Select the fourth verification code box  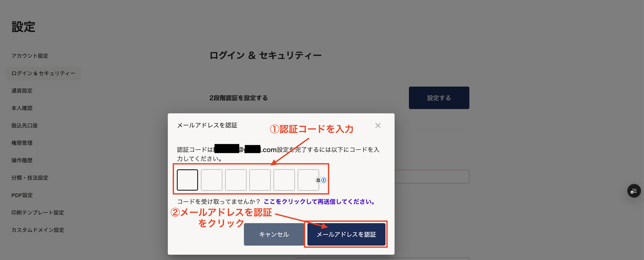tap(260, 180)
